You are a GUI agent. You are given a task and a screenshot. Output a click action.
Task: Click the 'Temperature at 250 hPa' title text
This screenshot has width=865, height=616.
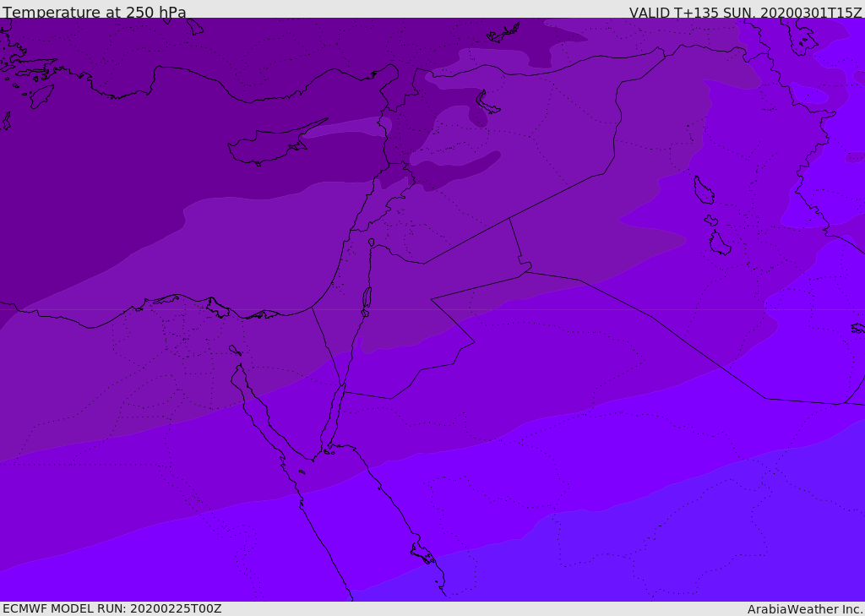click(95, 12)
